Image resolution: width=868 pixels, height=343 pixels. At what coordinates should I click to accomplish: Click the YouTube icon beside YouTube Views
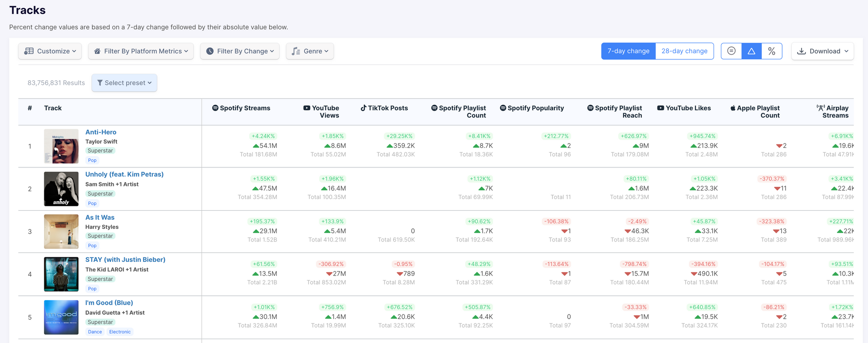[x=307, y=108]
